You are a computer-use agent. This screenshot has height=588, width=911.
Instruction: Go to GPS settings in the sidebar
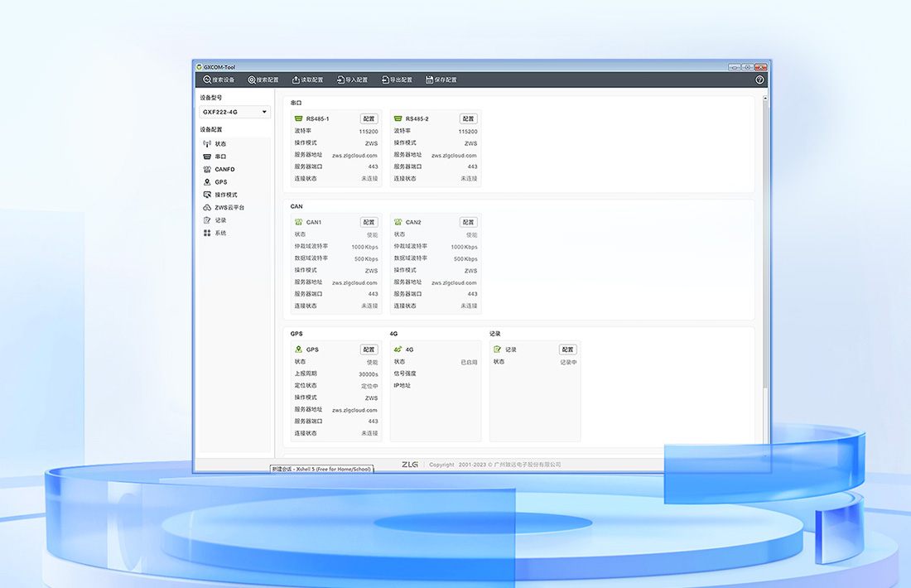(220, 182)
